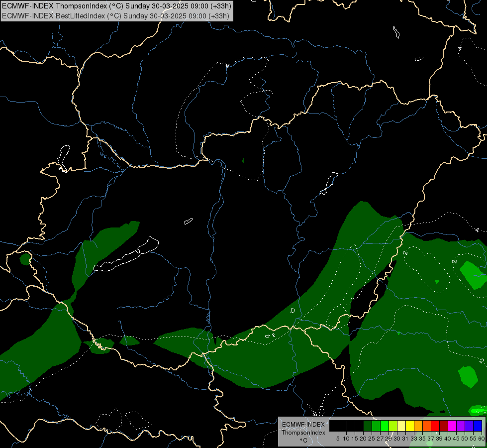Click legend tick value 40
This screenshot has height=448, width=487.
tap(448, 439)
